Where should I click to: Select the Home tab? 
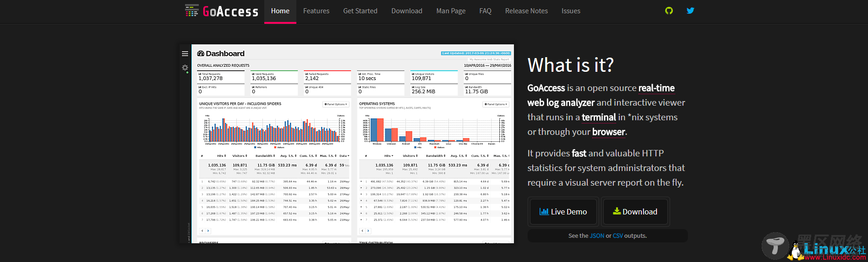click(280, 11)
